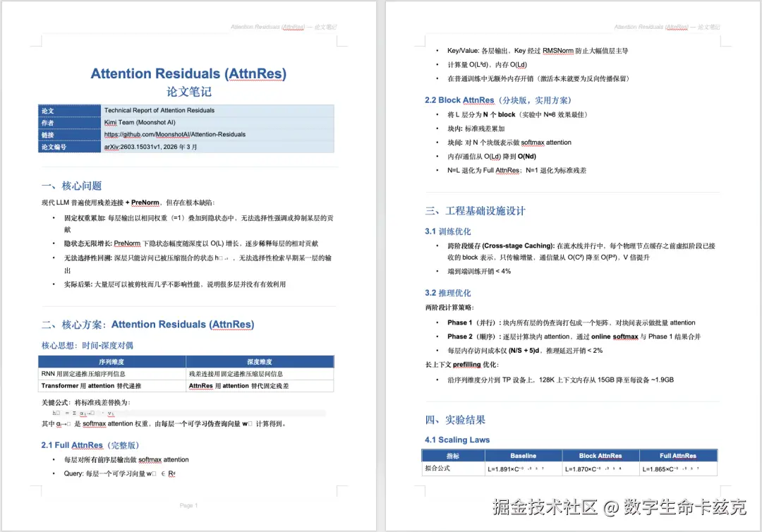Click the heading '2.2 Block AttnRes (分块版, 实用方案)'
The width and height of the screenshot is (762, 532).
(x=498, y=100)
